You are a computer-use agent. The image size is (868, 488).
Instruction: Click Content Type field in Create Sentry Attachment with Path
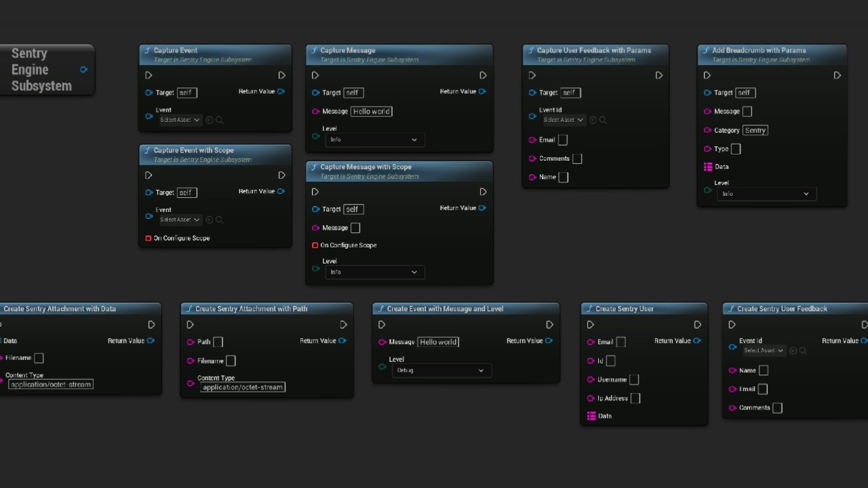pyautogui.click(x=243, y=387)
